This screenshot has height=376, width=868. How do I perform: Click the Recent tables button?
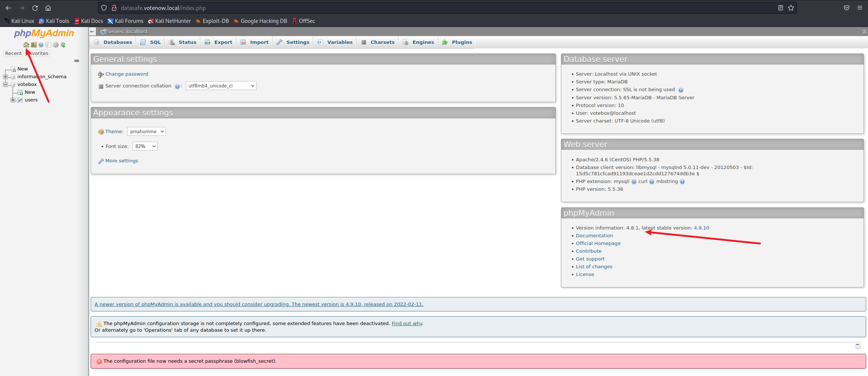click(x=14, y=54)
